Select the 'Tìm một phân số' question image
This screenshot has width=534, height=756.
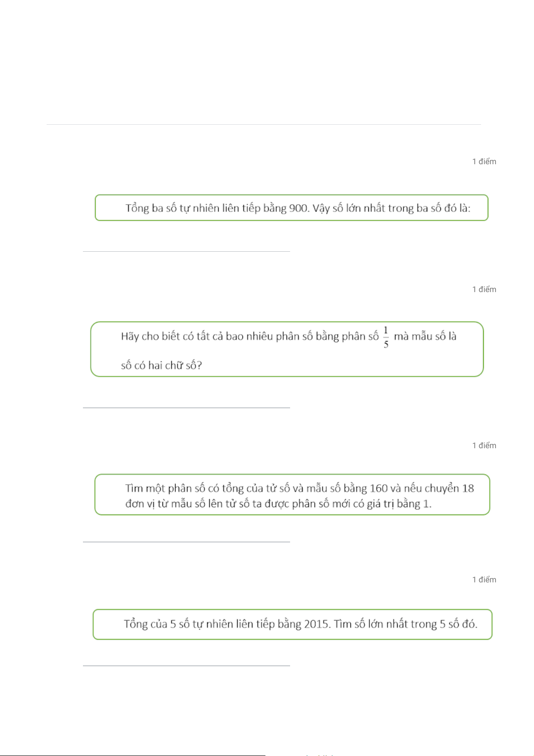(x=292, y=494)
